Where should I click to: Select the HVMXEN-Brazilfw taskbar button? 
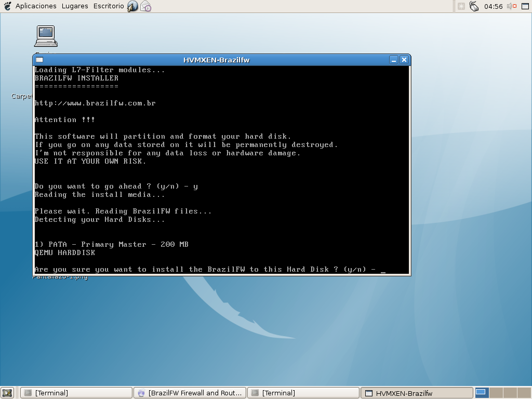point(417,393)
